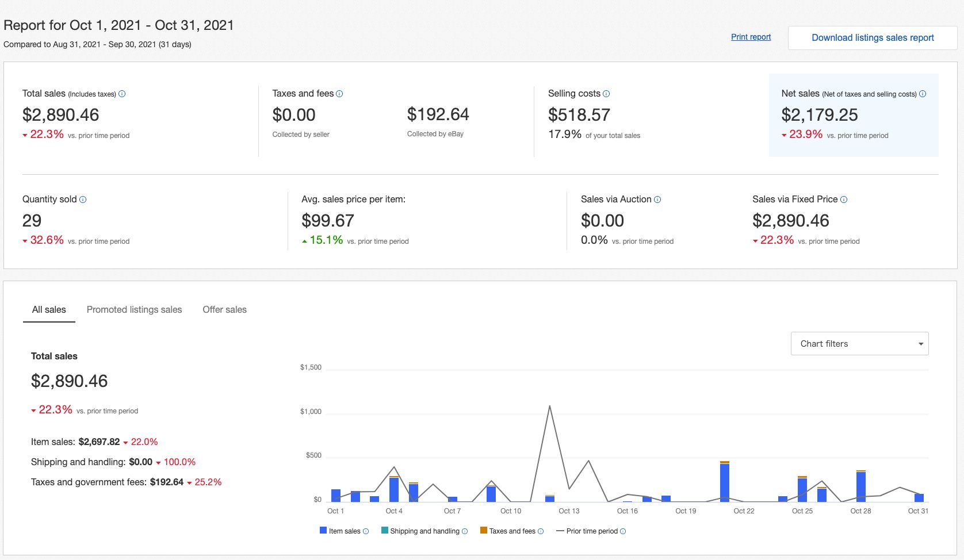This screenshot has width=964, height=560.
Task: Click the tall Oct 21 sales bar
Action: point(725,482)
